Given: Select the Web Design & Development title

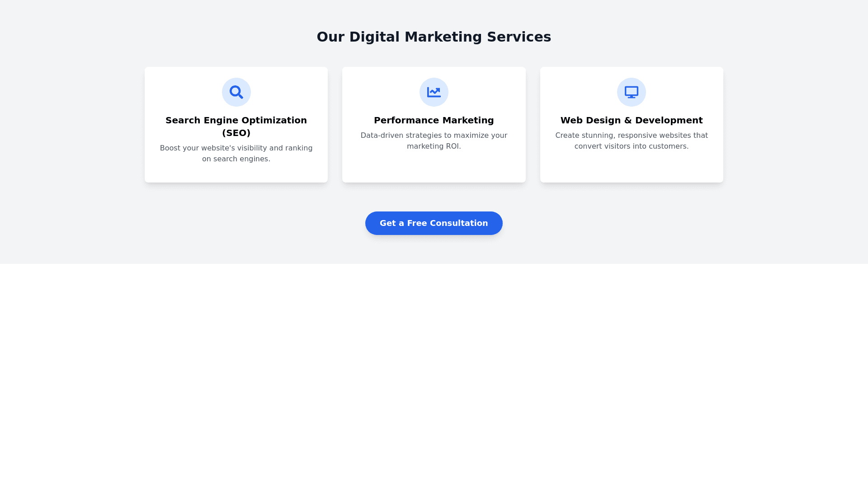Looking at the screenshot, I should [x=632, y=120].
